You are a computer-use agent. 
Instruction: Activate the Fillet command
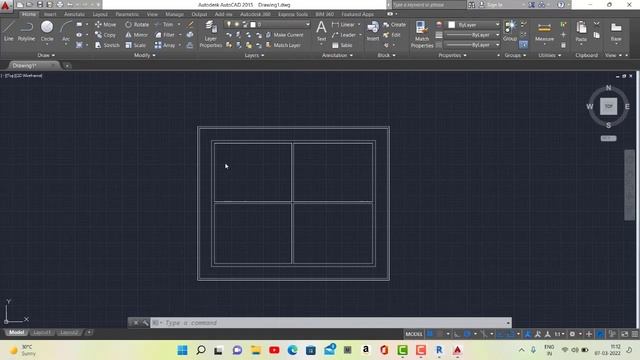tap(164, 35)
